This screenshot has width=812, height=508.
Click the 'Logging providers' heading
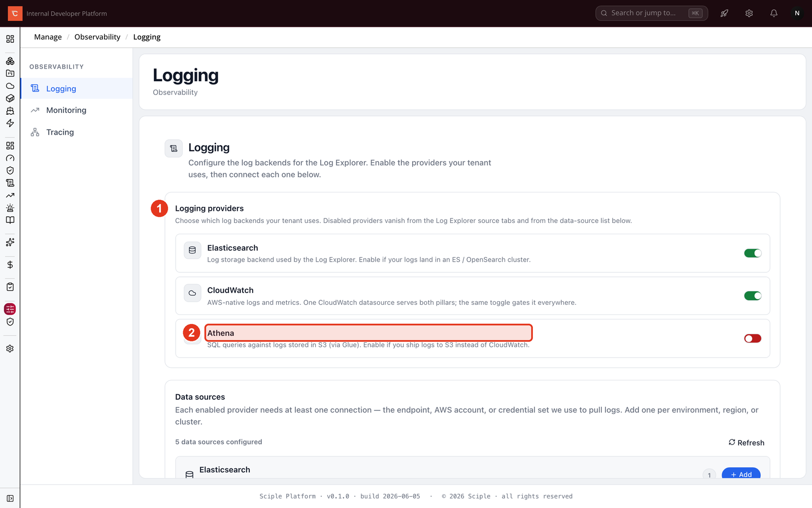coord(209,208)
